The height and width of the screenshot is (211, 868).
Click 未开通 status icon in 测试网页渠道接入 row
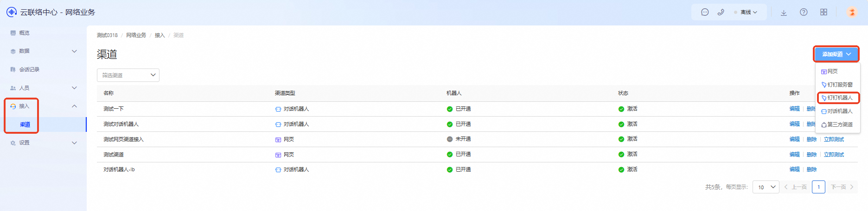[x=450, y=139]
